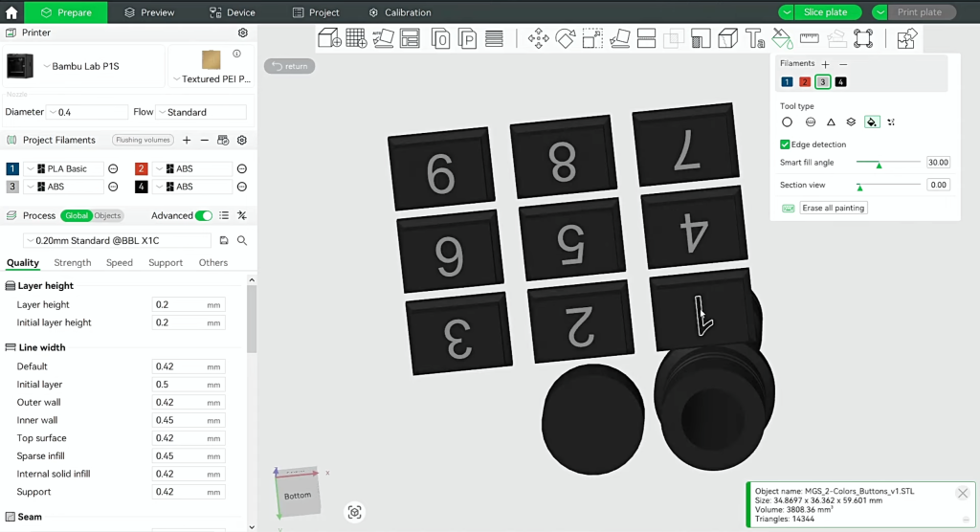This screenshot has height=532, width=980.
Task: Uncheck Edge detection checkbox
Action: 785,144
